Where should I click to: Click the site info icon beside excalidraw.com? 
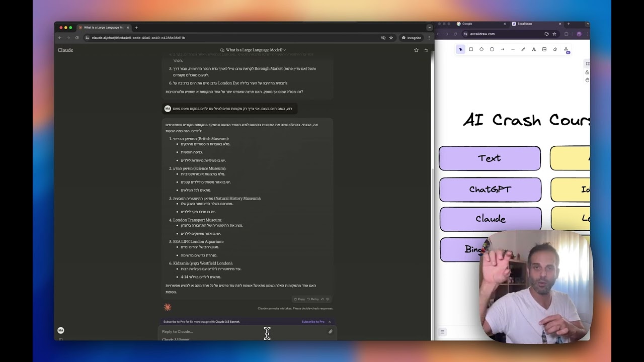pyautogui.click(x=465, y=34)
